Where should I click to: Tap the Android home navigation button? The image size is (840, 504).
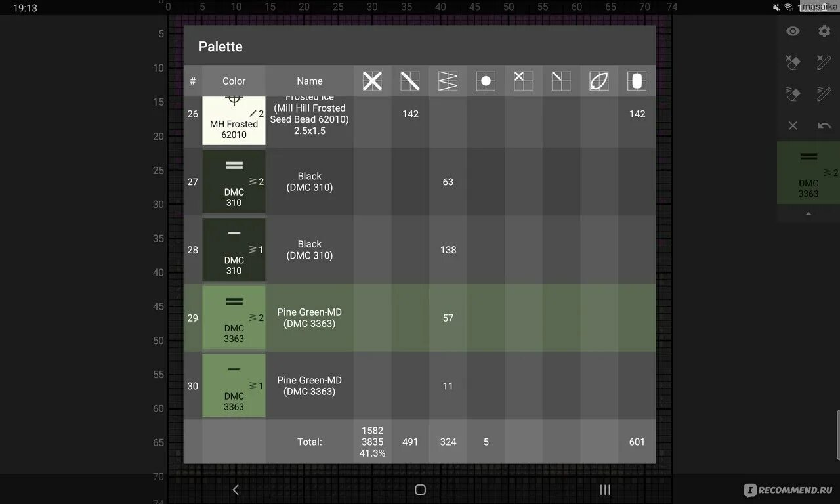point(421,490)
